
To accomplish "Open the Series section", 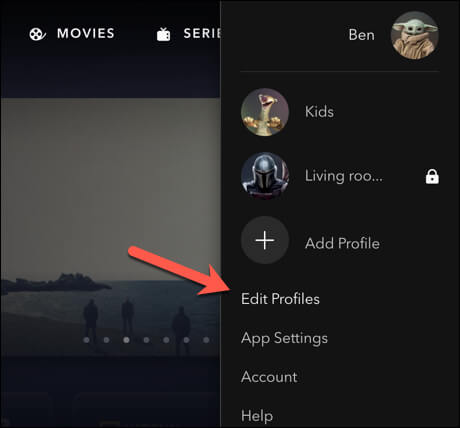I will pyautogui.click(x=202, y=34).
